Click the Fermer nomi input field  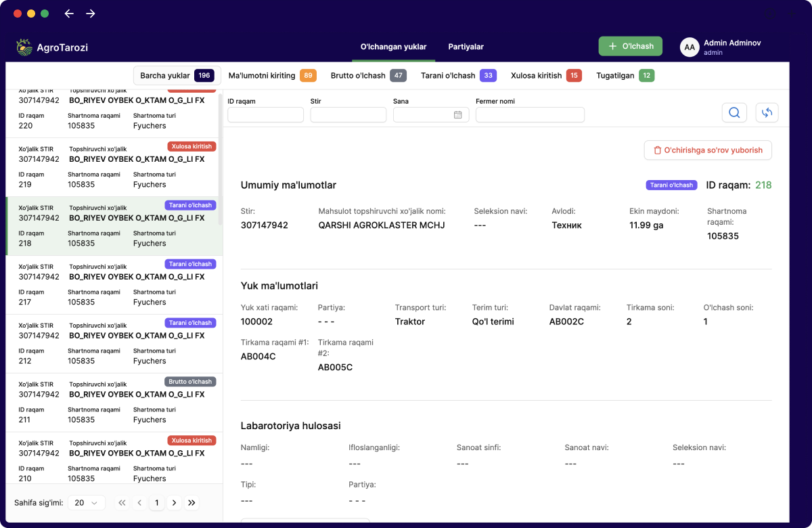click(530, 115)
